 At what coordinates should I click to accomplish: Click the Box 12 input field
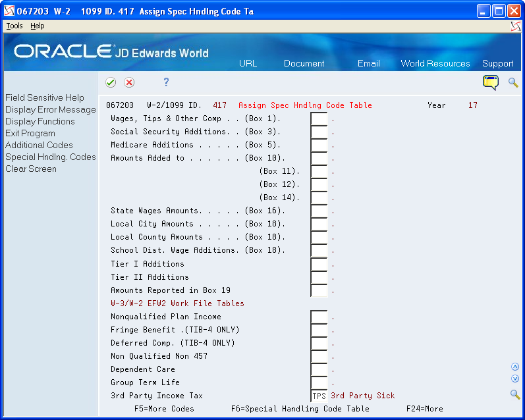(x=319, y=185)
